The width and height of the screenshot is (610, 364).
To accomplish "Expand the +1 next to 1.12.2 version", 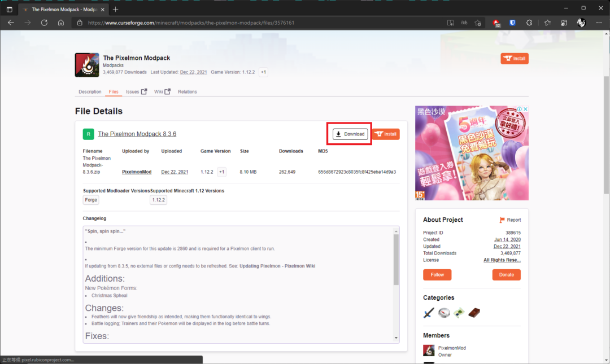I will pos(222,172).
